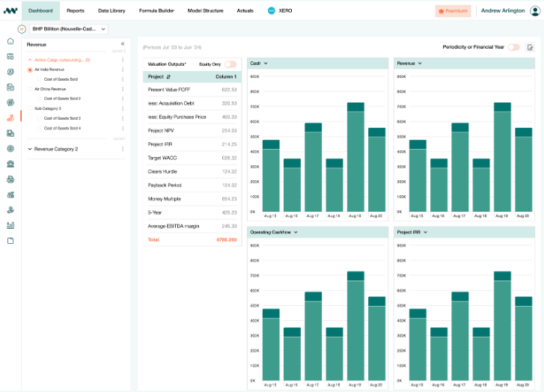The image size is (544, 392).
Task: Click the sort icon next to Project
Action: [168, 76]
